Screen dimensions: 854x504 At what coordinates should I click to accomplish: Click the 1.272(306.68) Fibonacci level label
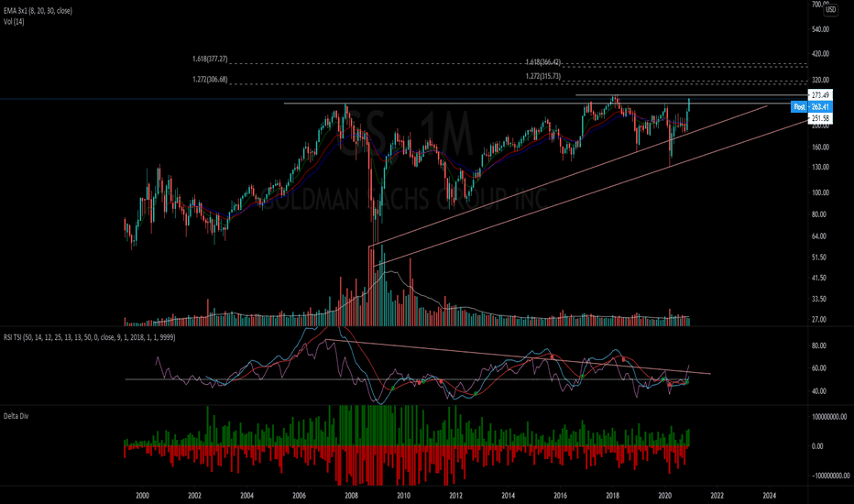[210, 80]
